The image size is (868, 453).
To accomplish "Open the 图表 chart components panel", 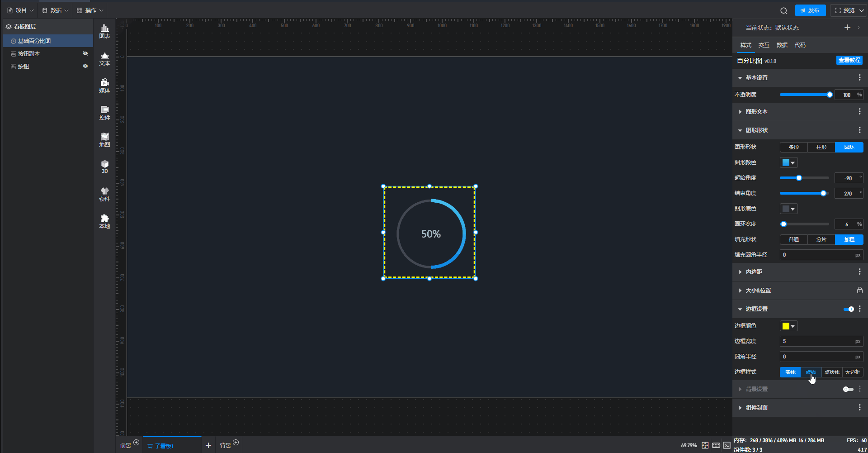I will pyautogui.click(x=104, y=31).
